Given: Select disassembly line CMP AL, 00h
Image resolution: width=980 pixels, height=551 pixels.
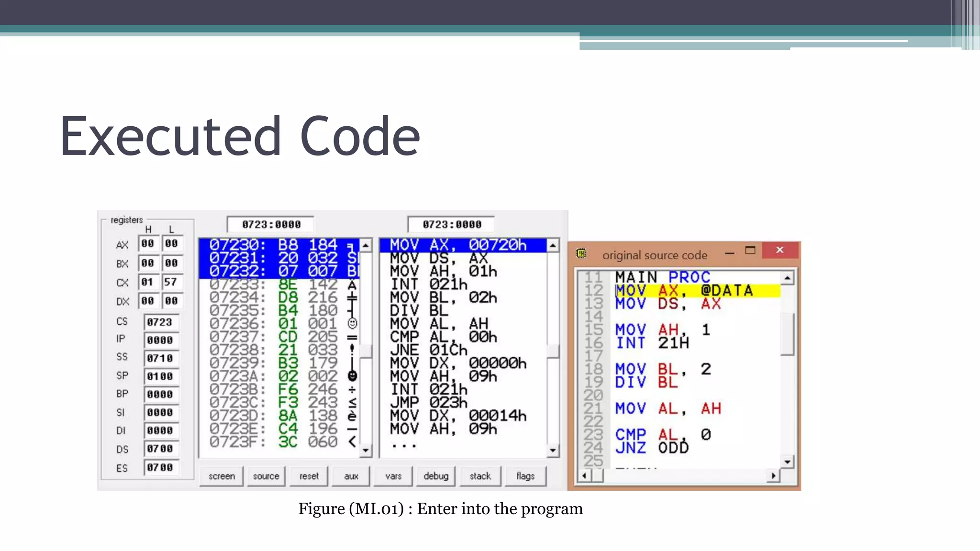Looking at the screenshot, I should [x=463, y=337].
